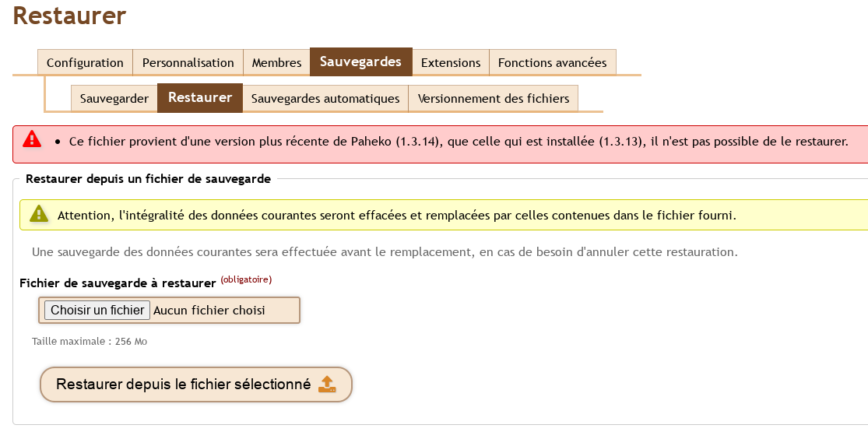
Task: Open the Fonctions avancées tab
Action: point(553,62)
